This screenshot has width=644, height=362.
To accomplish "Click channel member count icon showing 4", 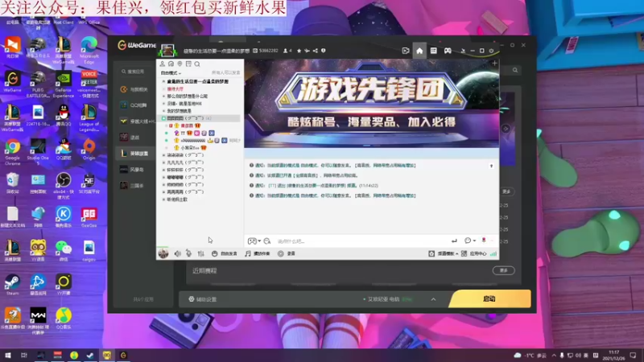I will coord(287,51).
